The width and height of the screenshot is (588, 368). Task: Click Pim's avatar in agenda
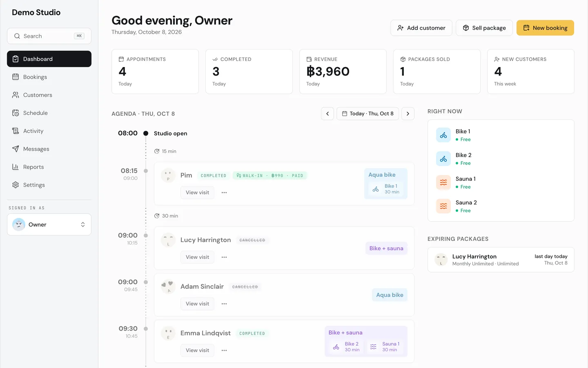(168, 175)
